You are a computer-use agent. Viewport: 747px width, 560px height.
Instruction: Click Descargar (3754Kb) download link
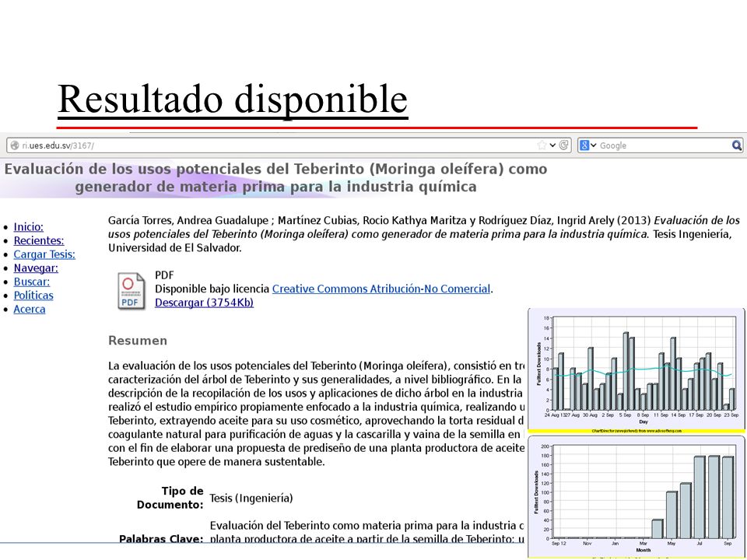(204, 303)
